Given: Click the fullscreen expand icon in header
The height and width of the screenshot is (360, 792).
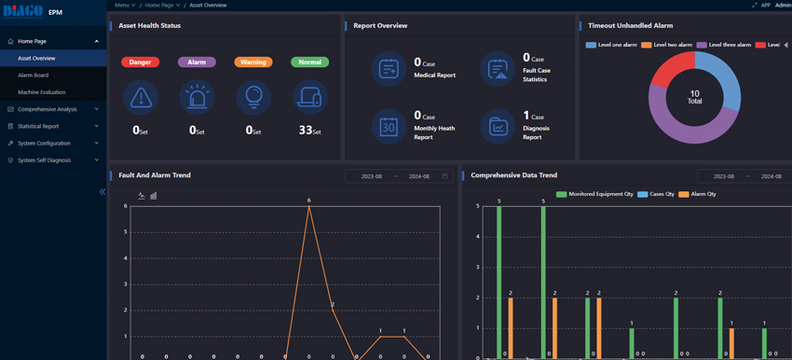Looking at the screenshot, I should pos(755,5).
